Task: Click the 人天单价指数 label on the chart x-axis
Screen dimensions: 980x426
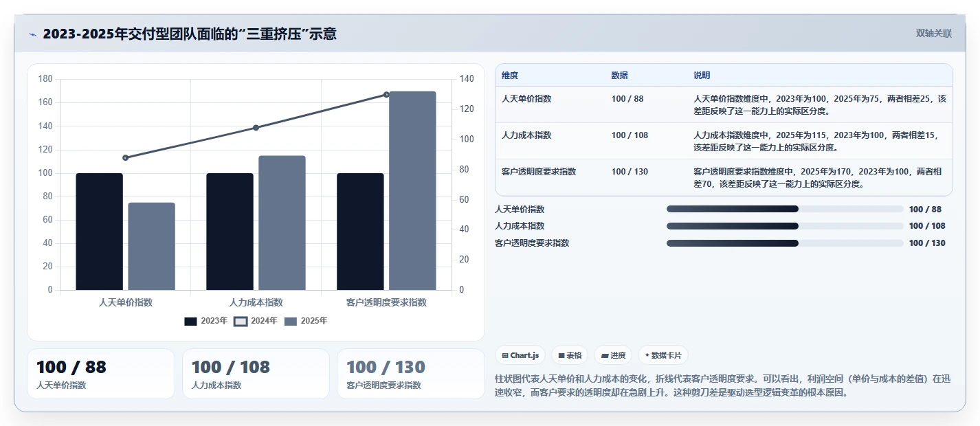Action: pyautogui.click(x=126, y=302)
